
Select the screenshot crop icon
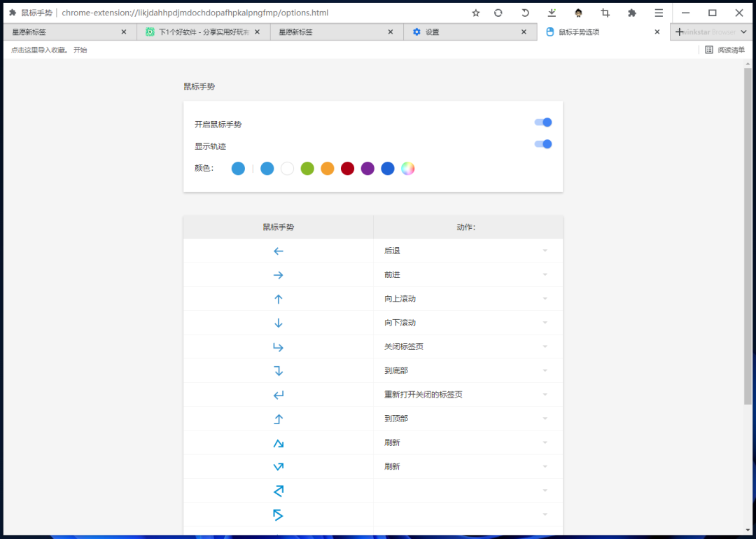point(605,13)
